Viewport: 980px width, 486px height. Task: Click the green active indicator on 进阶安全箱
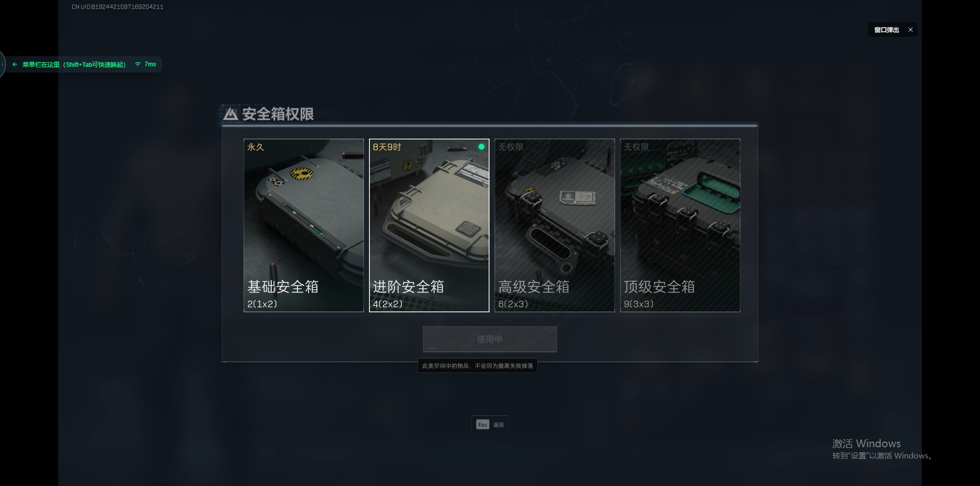pyautogui.click(x=481, y=147)
